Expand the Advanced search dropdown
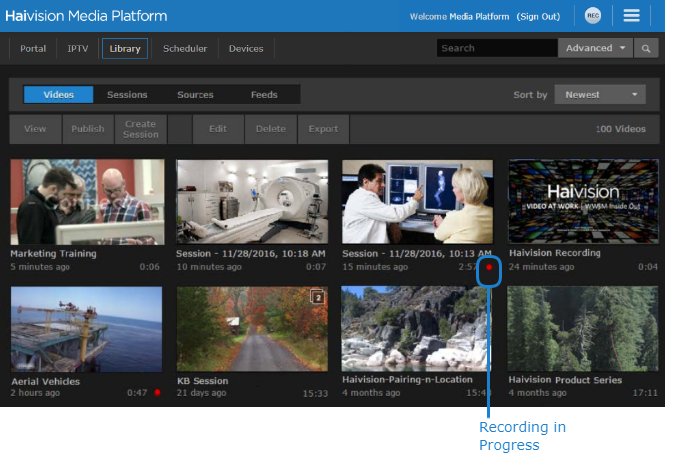Viewport: 684px width, 473px height. (596, 48)
